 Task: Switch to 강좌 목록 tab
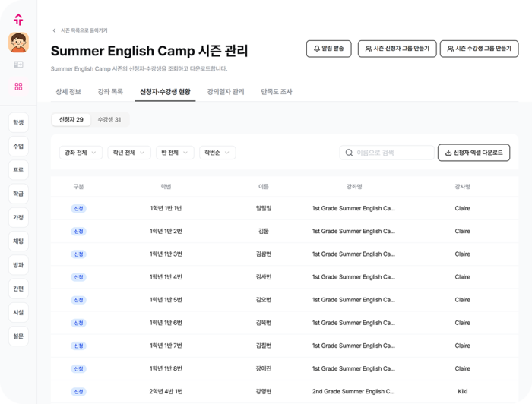[110, 92]
